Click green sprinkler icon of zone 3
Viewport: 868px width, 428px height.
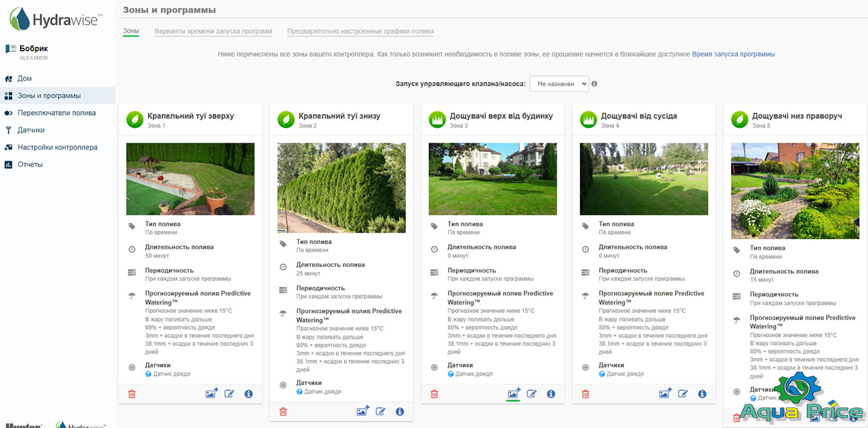coord(437,120)
